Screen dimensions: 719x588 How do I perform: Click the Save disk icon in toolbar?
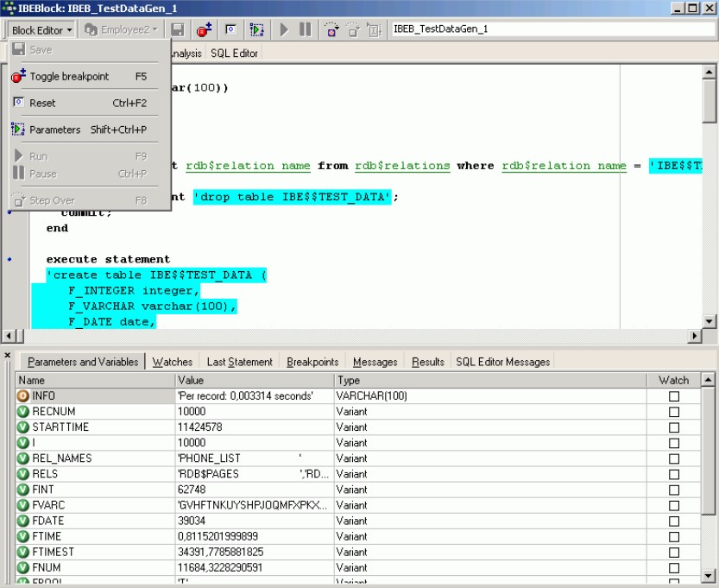pos(178,29)
